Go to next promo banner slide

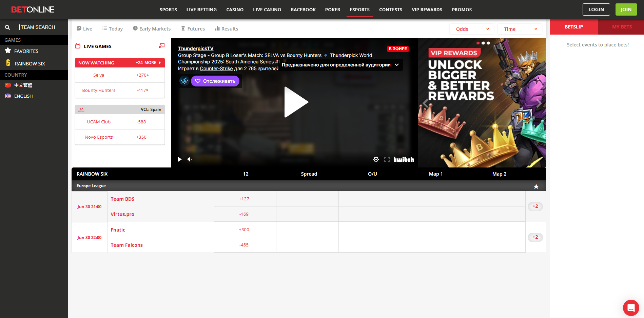pyautogui.click(x=539, y=103)
